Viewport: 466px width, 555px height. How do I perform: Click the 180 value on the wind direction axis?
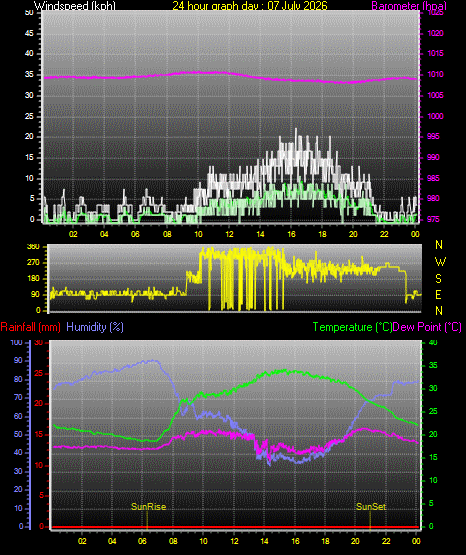click(33, 279)
